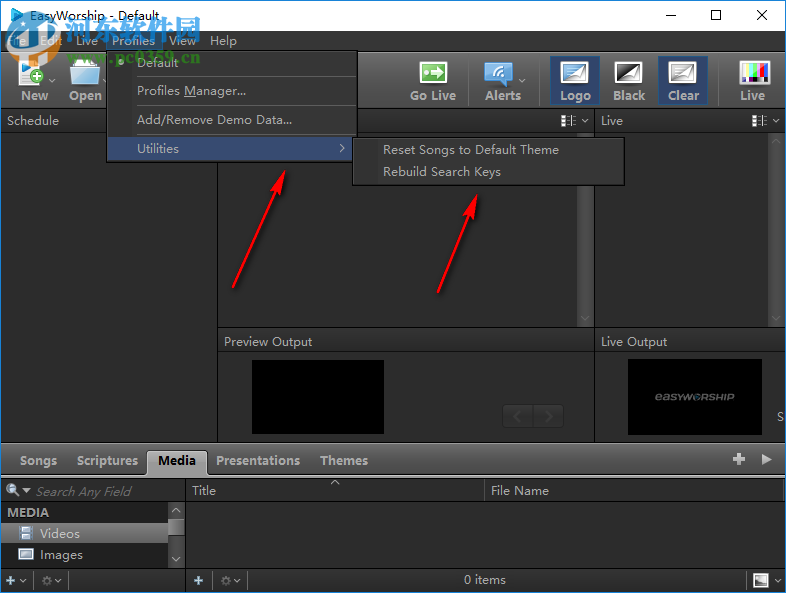The height and width of the screenshot is (593, 786).
Task: Select Videos in the Media list
Action: coord(85,533)
